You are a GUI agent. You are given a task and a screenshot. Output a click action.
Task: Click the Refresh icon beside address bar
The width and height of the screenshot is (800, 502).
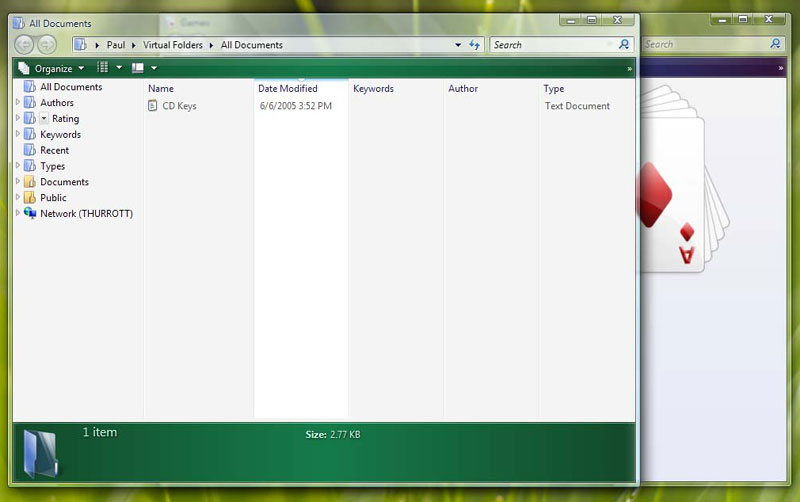474,45
